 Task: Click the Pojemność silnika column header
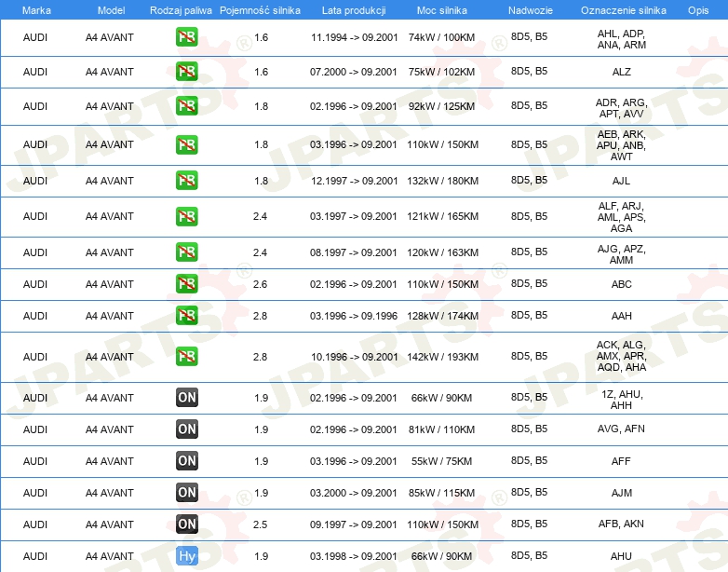pyautogui.click(x=260, y=10)
